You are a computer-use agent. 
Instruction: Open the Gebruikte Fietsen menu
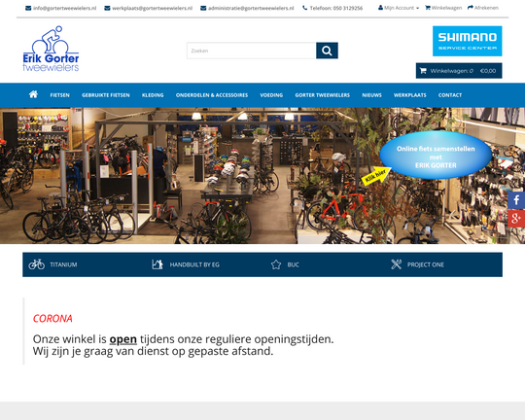106,95
